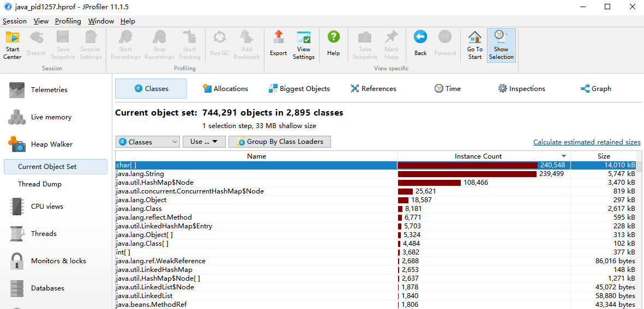
Task: Click the Export toolbar icon
Action: click(278, 44)
